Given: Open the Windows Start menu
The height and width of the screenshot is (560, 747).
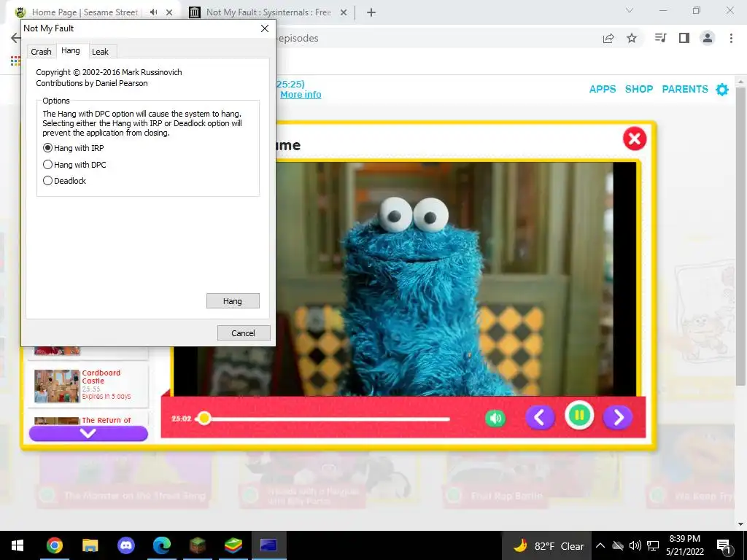Looking at the screenshot, I should [18, 545].
